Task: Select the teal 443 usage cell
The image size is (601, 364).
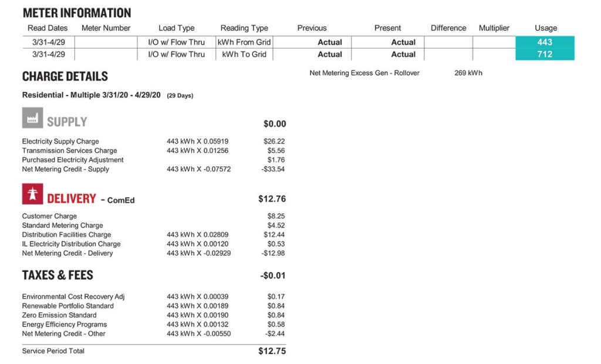Action: [x=545, y=42]
